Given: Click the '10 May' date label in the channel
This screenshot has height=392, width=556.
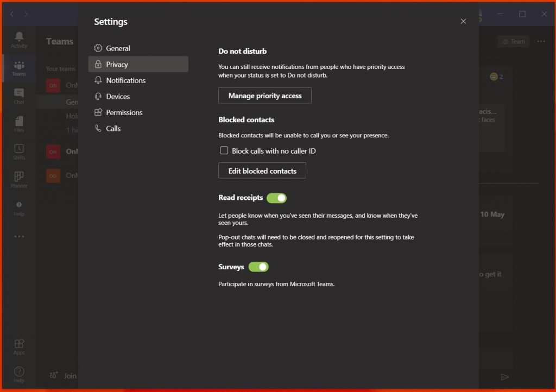Looking at the screenshot, I should (x=492, y=214).
